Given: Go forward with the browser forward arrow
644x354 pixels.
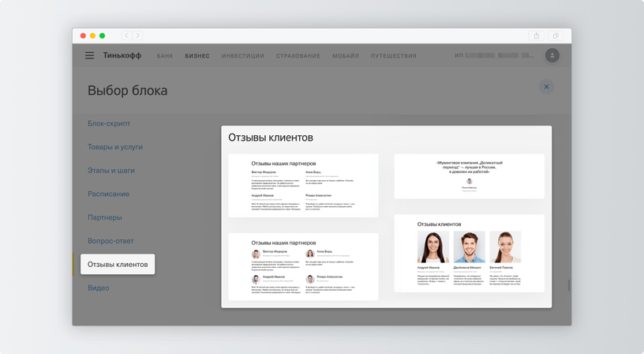Looking at the screenshot, I should coord(137,36).
